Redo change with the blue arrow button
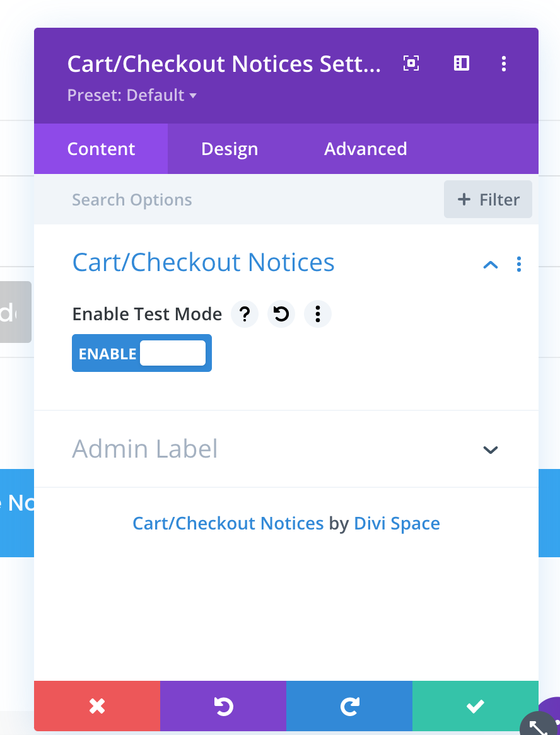 pos(349,706)
